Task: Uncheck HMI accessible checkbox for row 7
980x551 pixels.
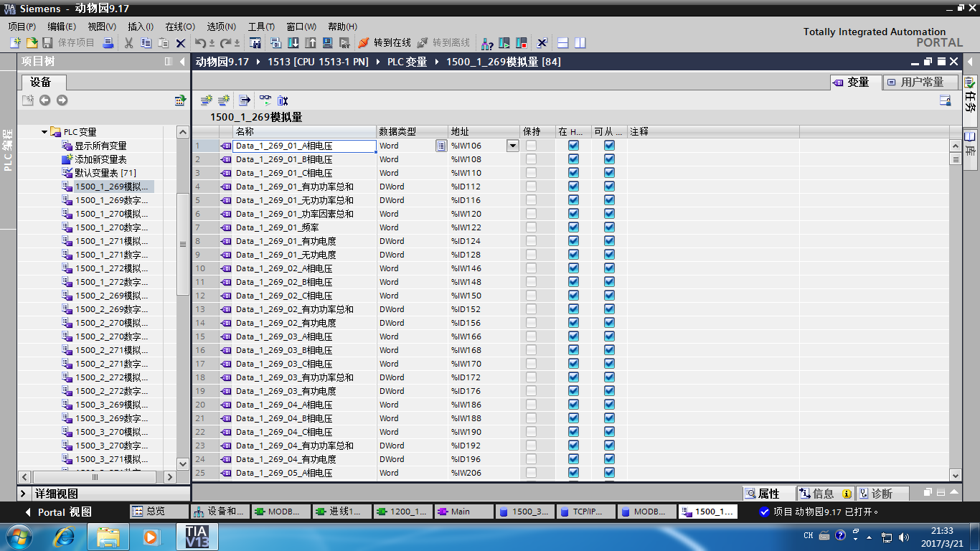Action: [609, 227]
